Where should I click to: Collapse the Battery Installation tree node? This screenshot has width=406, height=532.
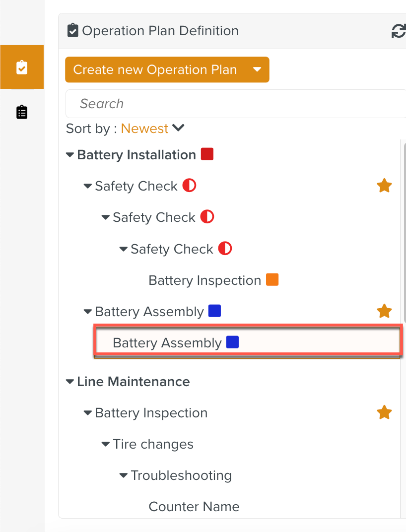70,155
